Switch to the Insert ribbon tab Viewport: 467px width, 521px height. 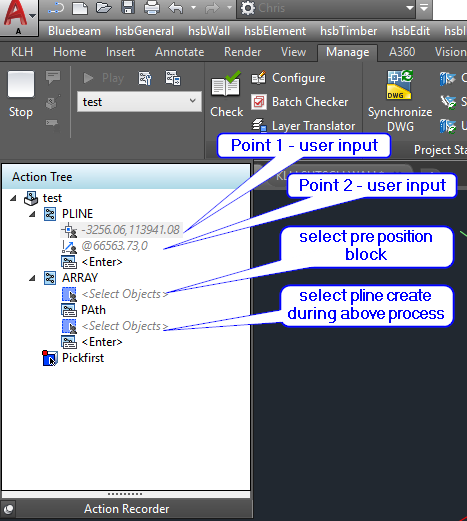tap(120, 52)
